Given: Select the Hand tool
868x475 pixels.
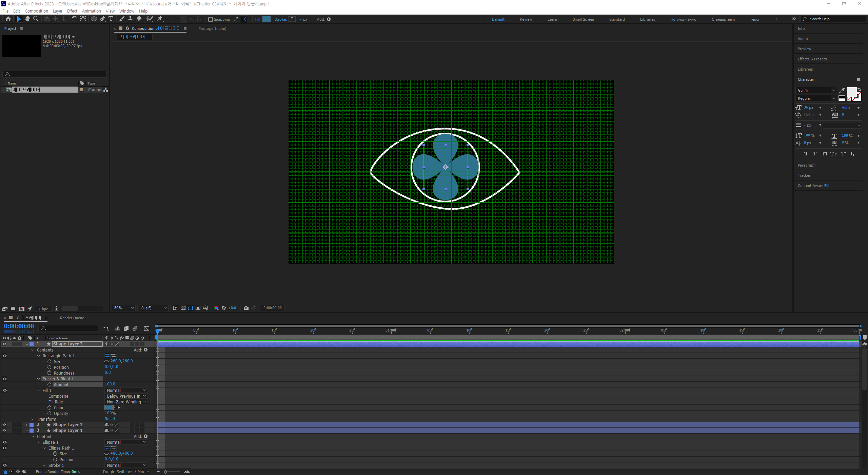Looking at the screenshot, I should (x=27, y=19).
